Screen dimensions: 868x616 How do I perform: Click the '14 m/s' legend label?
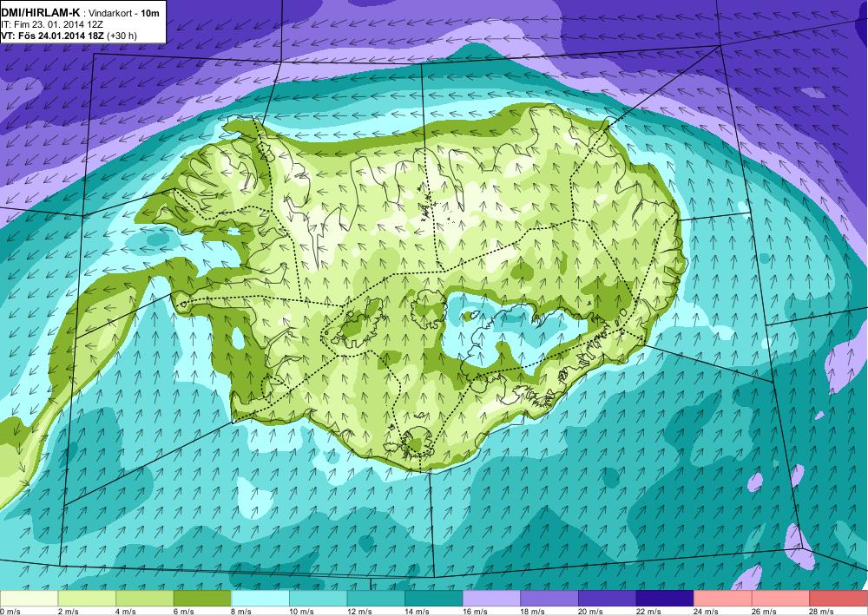click(418, 612)
